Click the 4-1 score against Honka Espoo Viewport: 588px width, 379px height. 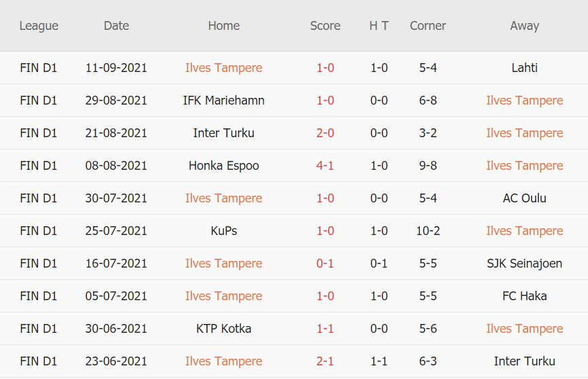pos(325,166)
